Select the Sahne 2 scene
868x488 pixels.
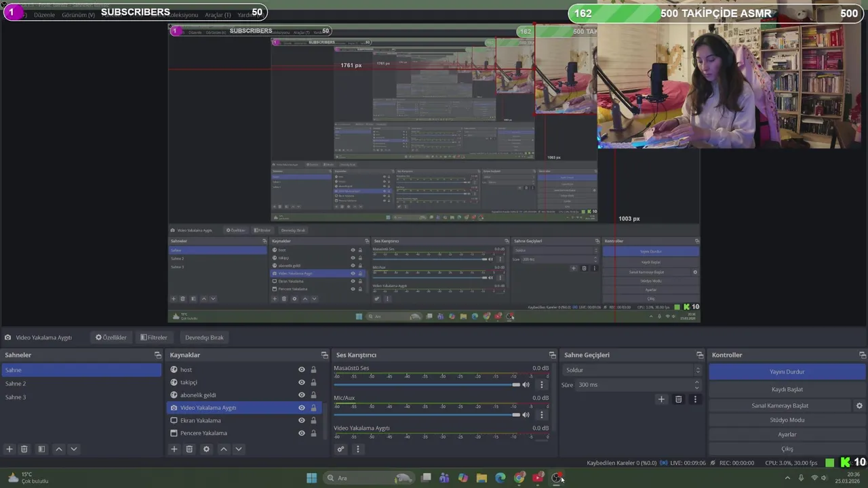tap(81, 384)
